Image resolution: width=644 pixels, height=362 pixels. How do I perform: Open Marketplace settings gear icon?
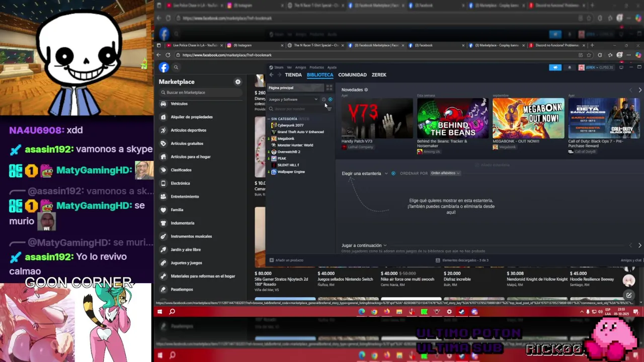[x=238, y=82]
